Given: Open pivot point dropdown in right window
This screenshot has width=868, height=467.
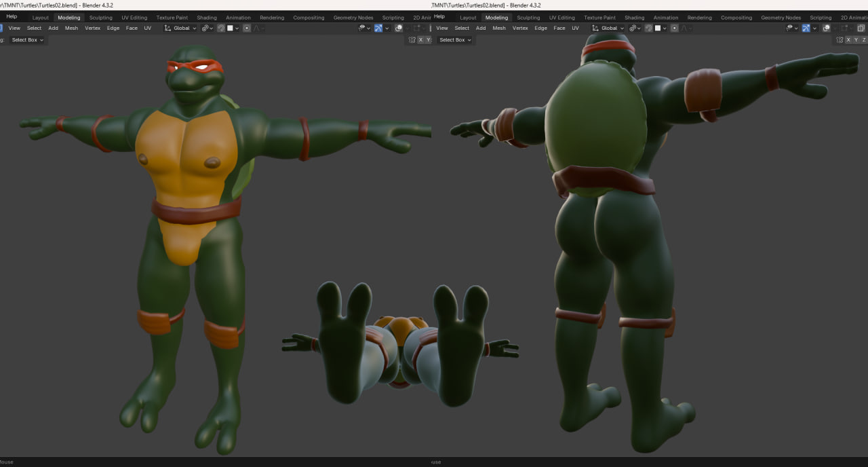Looking at the screenshot, I should click(635, 28).
